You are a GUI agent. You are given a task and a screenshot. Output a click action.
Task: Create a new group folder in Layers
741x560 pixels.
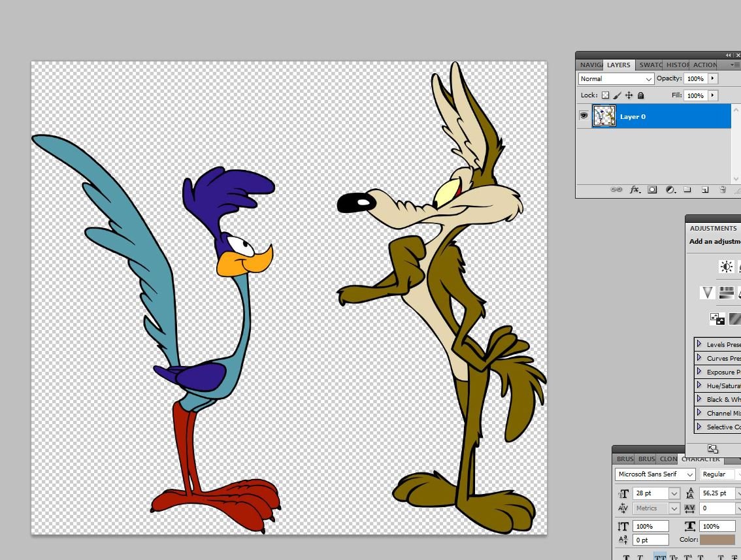tap(687, 189)
